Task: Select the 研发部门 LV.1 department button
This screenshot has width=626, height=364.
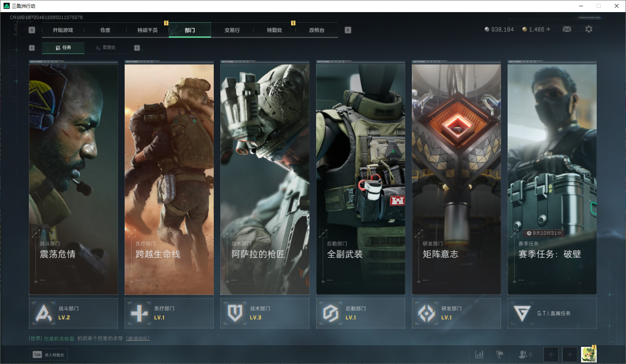Action: tap(456, 313)
